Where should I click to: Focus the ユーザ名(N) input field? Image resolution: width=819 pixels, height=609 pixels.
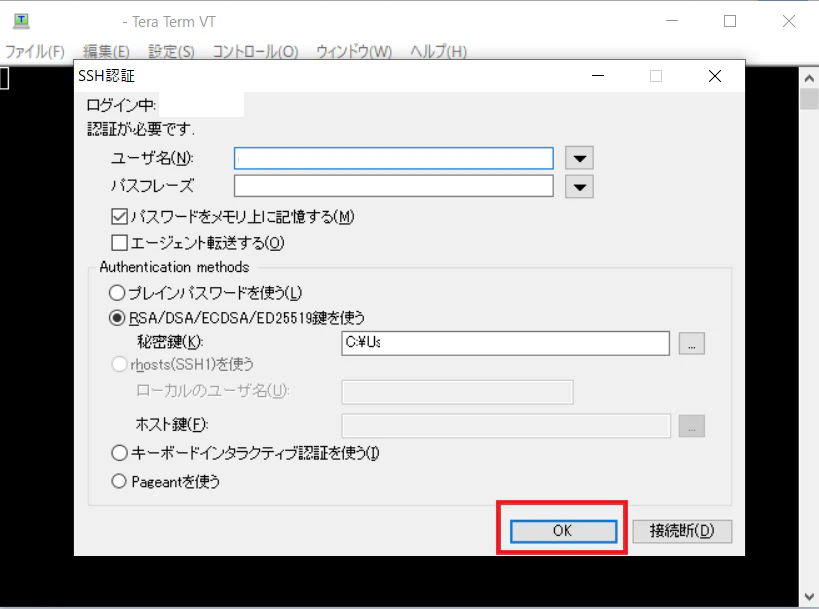pyautogui.click(x=394, y=158)
